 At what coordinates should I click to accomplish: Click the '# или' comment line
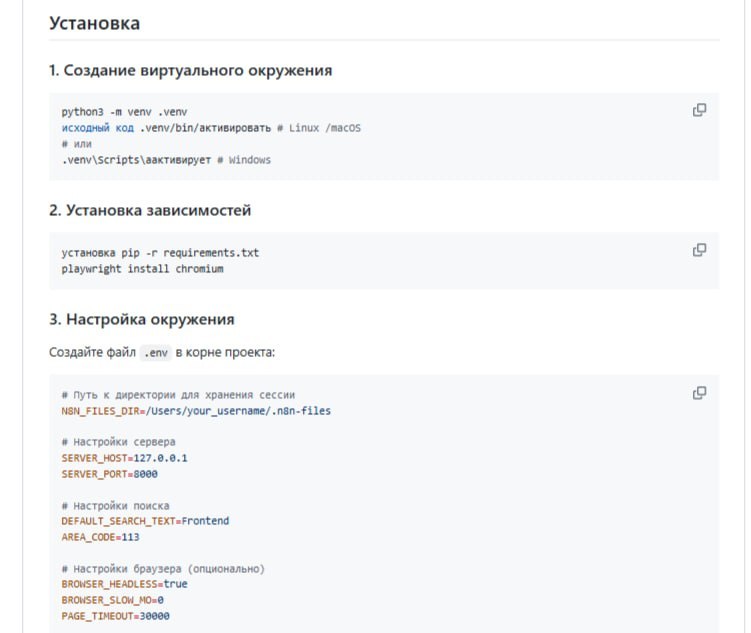[77, 144]
